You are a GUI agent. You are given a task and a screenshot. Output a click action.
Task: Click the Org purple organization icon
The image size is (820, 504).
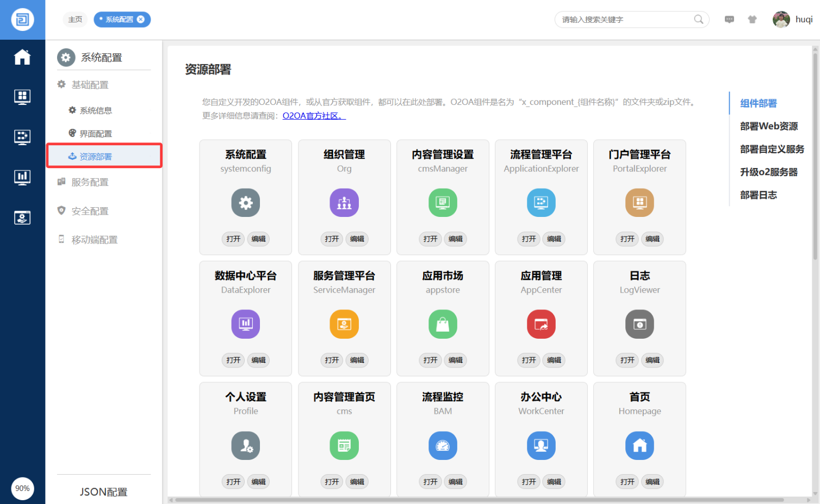(344, 203)
